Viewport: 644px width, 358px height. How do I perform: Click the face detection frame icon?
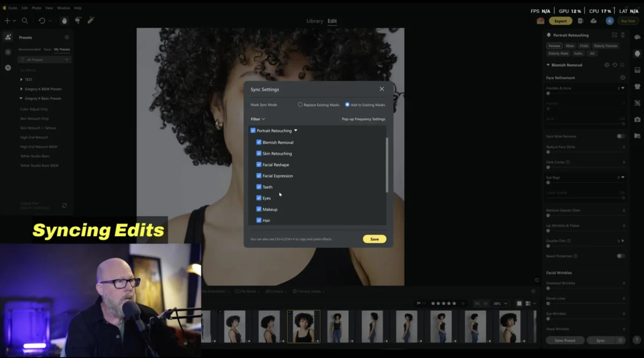click(614, 35)
